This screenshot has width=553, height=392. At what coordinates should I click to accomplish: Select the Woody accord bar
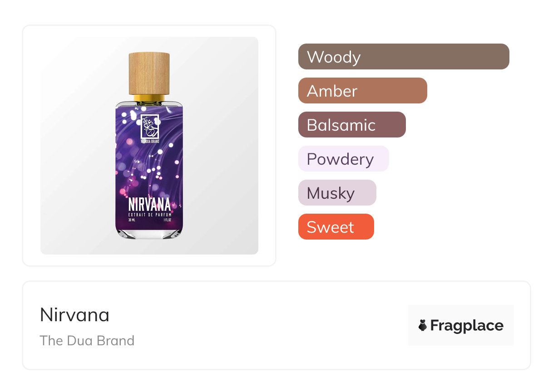point(403,57)
